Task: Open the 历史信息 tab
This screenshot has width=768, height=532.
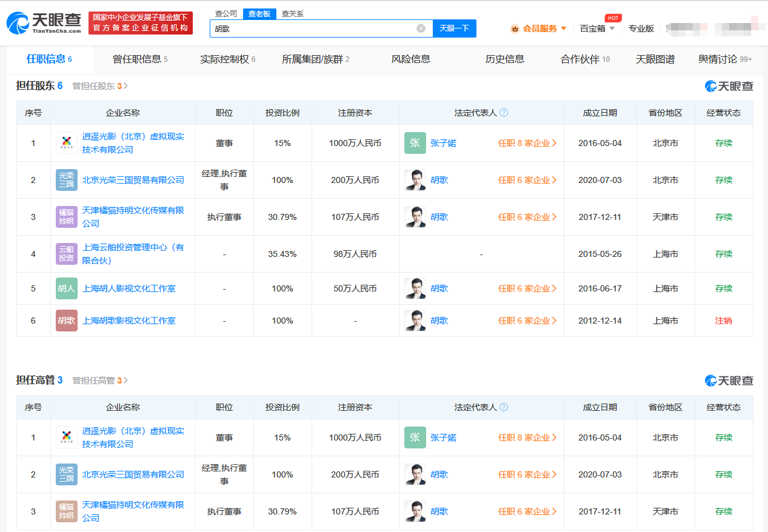Action: pos(505,59)
